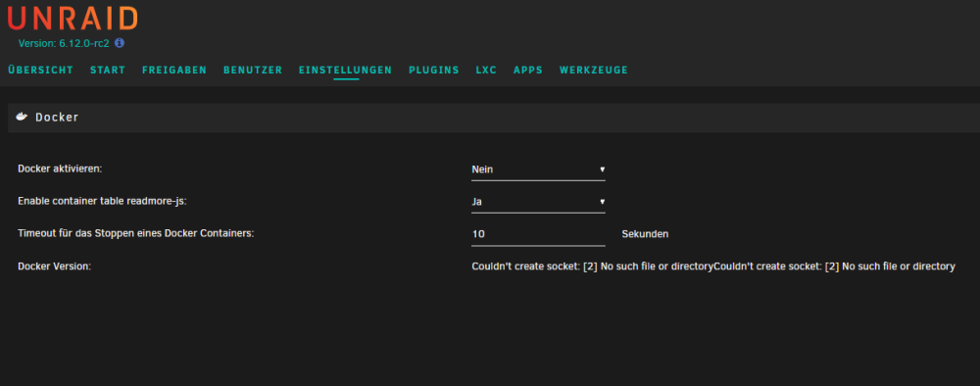Open the Übersicht tab

click(x=40, y=70)
